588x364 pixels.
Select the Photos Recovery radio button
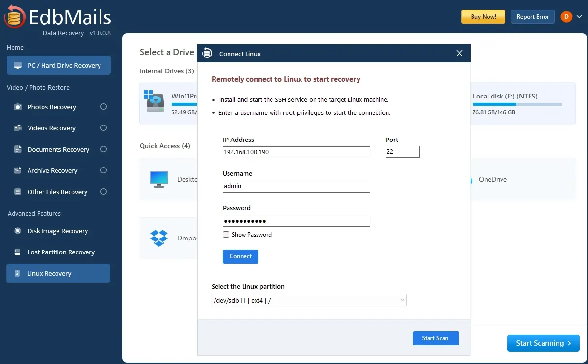[x=103, y=107]
